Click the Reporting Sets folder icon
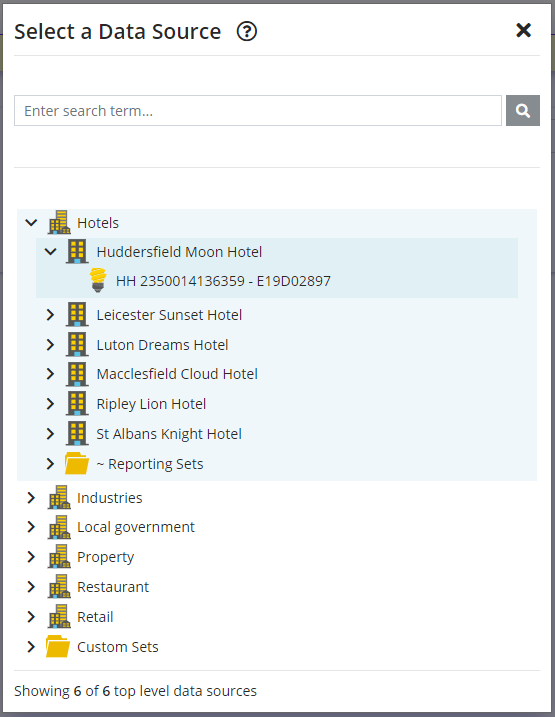 click(x=76, y=463)
